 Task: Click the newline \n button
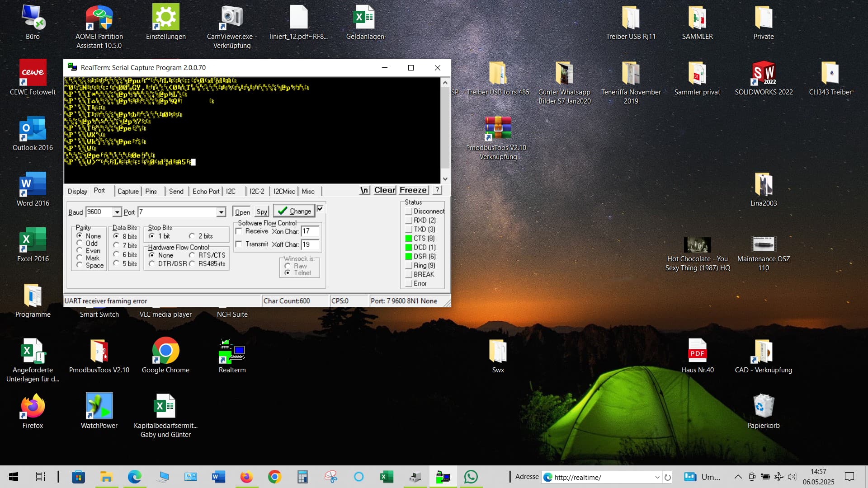(364, 190)
